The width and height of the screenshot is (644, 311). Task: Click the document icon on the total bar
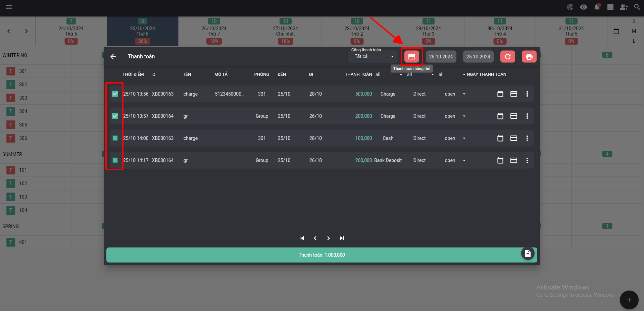[528, 253]
